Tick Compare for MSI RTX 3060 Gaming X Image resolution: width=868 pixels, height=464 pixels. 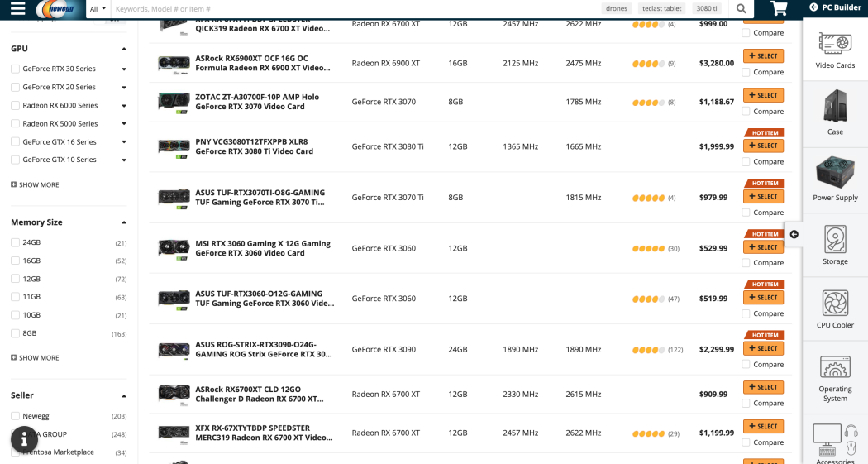[746, 263]
